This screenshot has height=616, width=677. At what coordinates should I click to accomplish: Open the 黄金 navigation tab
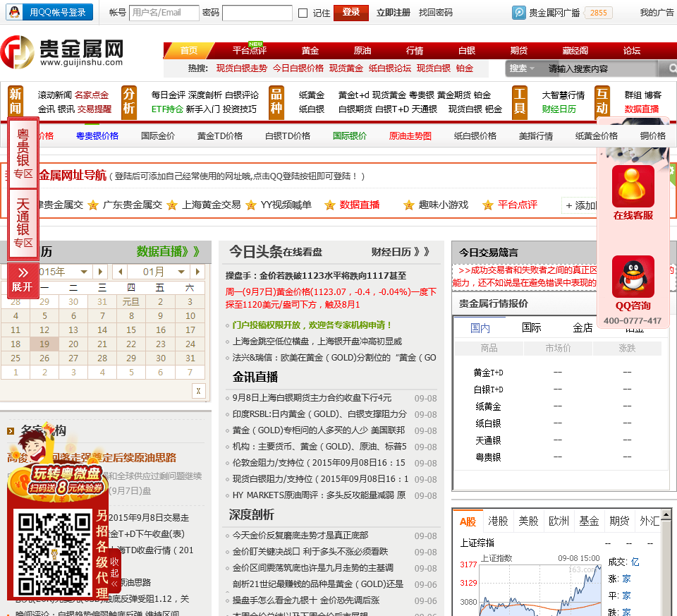[310, 51]
